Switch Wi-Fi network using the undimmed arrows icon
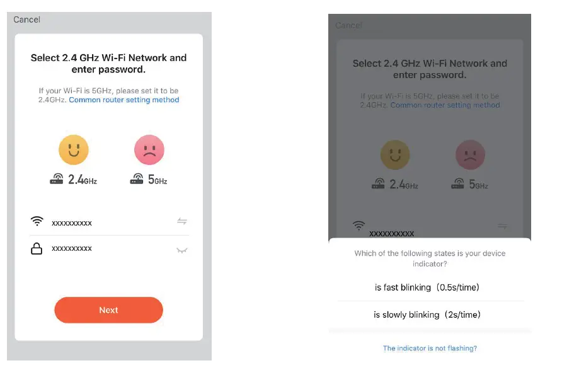 click(x=182, y=221)
